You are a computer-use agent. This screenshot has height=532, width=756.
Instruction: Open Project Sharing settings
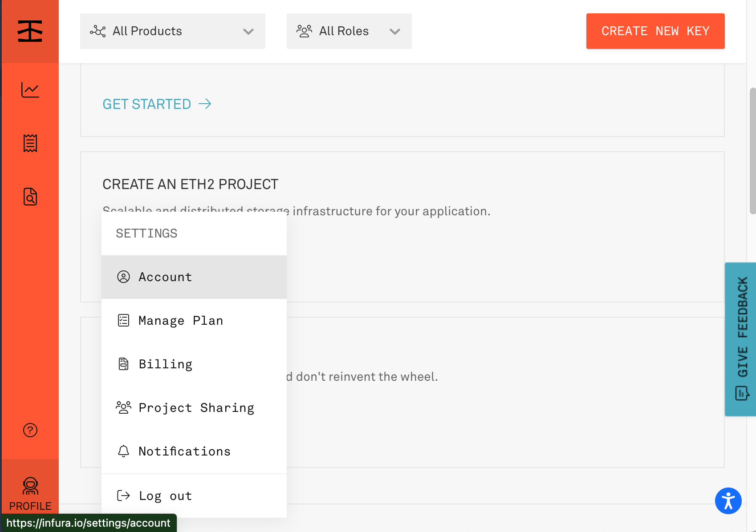[194, 408]
